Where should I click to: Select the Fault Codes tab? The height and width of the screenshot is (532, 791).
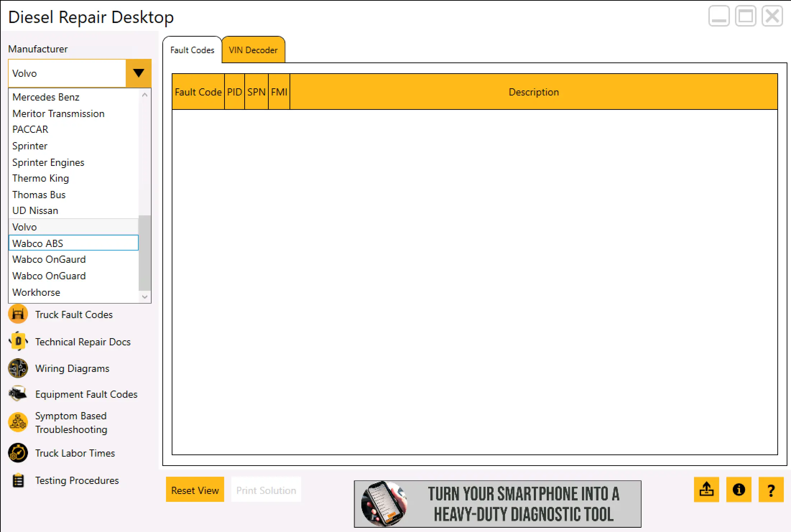click(x=192, y=50)
